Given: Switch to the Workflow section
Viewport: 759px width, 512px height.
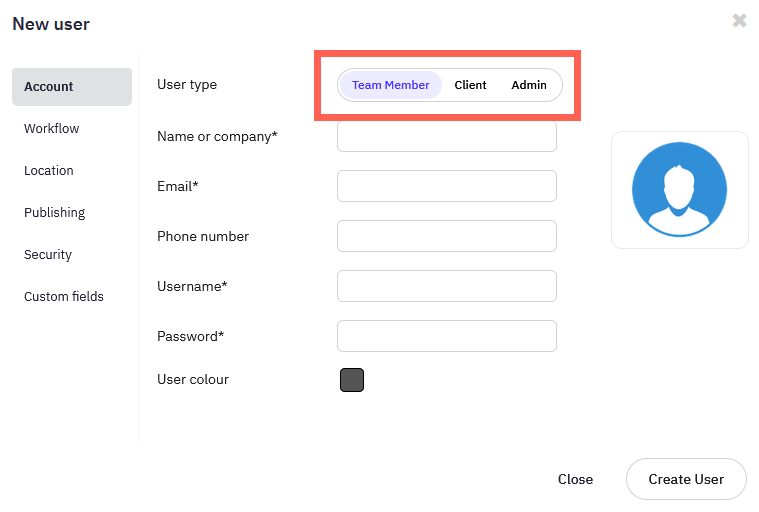Looking at the screenshot, I should point(51,129).
